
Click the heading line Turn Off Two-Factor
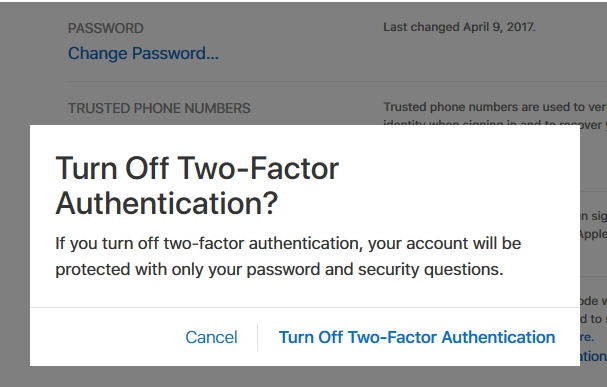point(197,168)
